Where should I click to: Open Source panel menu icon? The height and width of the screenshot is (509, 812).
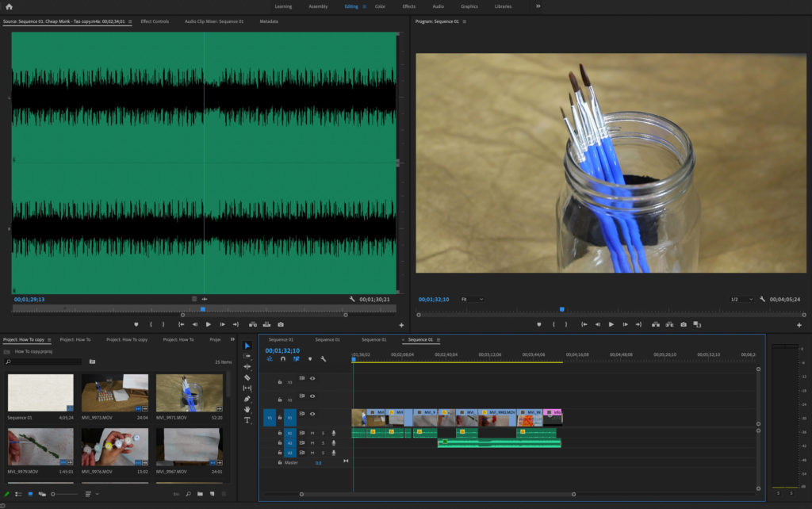coord(130,21)
